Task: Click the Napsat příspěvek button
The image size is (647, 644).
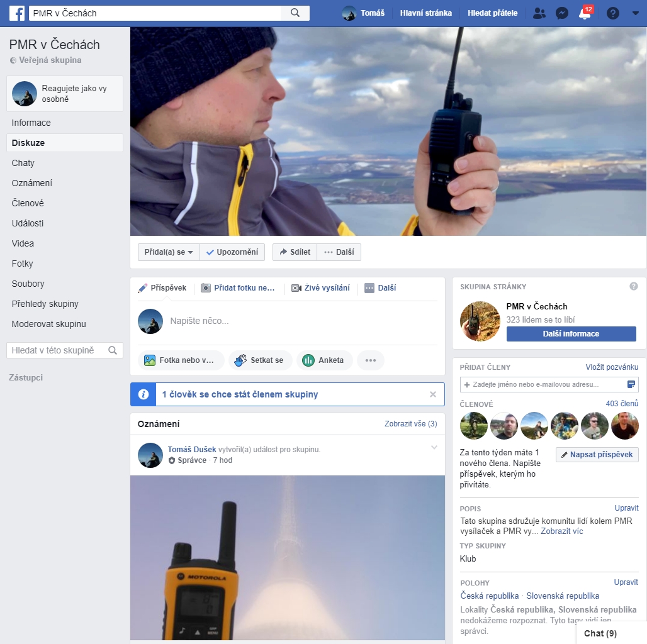Action: 597,454
